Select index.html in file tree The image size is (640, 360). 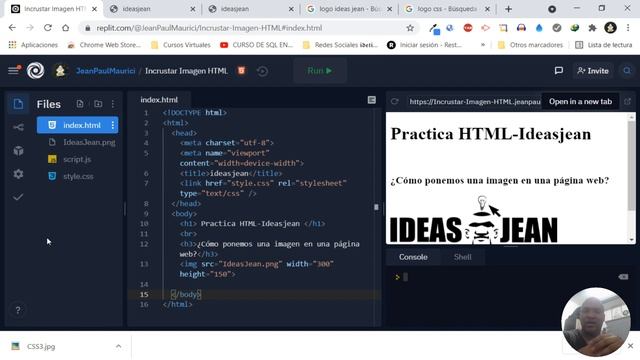click(78, 125)
